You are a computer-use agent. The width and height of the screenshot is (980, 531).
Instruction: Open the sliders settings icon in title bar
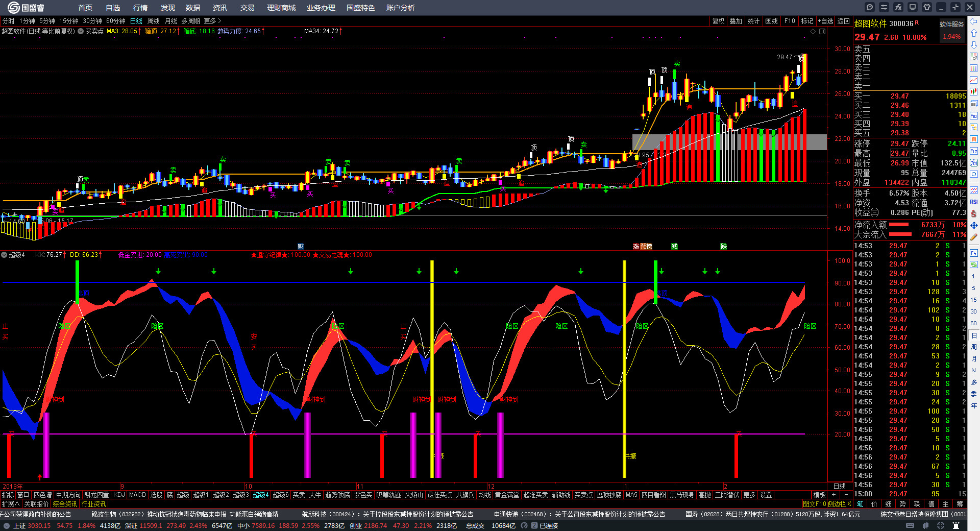884,7
